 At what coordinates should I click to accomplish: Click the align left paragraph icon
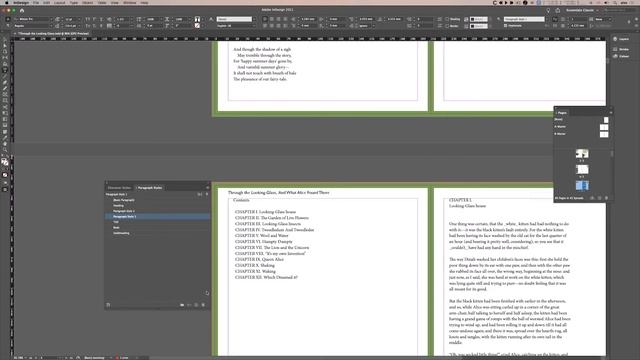click(265, 19)
